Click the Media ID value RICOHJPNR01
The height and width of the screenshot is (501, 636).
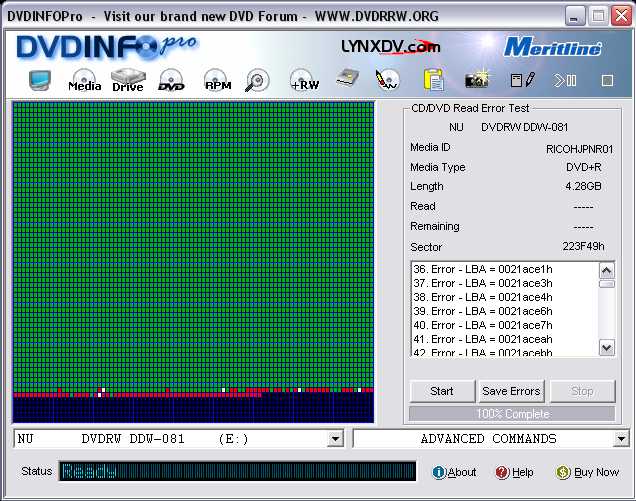579,149
